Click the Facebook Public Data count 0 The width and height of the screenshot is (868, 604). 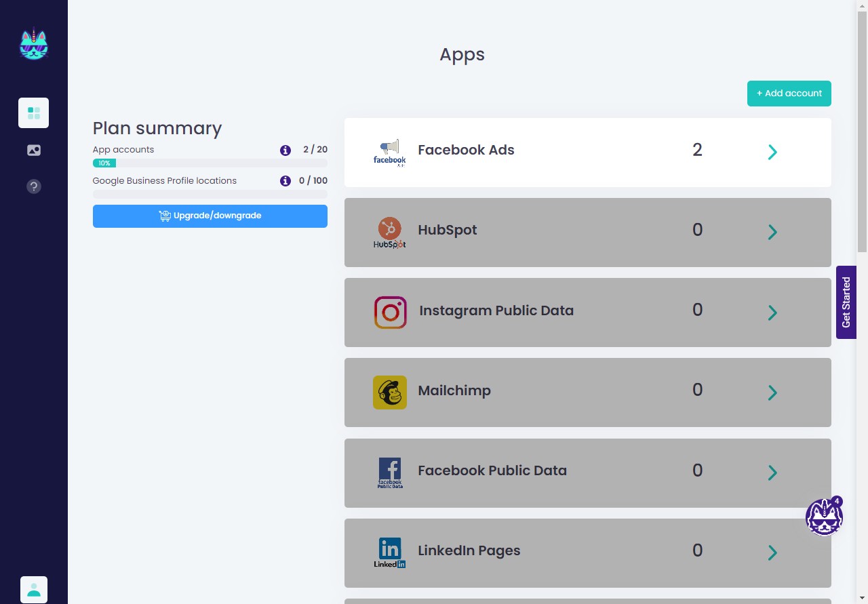tap(697, 470)
